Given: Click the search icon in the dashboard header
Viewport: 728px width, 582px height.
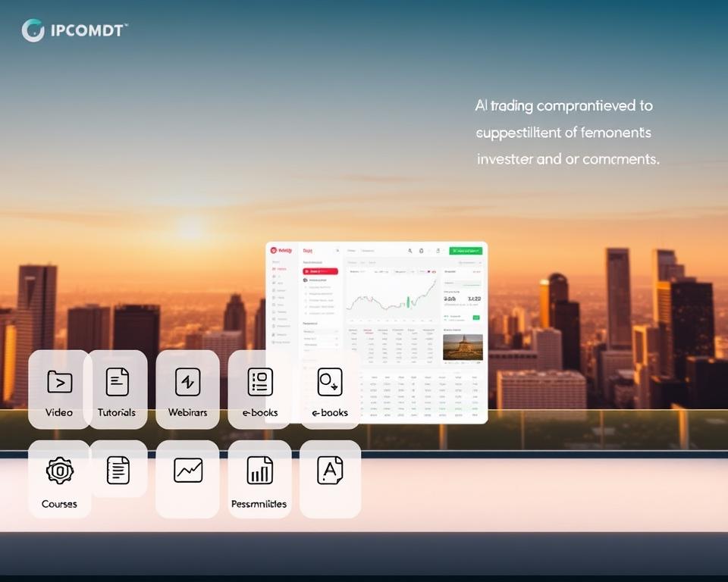Looking at the screenshot, I should click(409, 249).
